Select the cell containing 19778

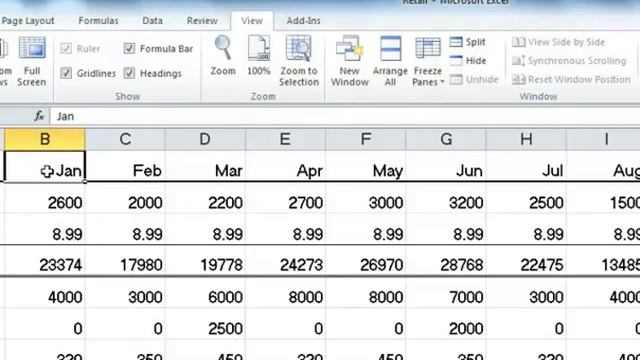click(205, 261)
